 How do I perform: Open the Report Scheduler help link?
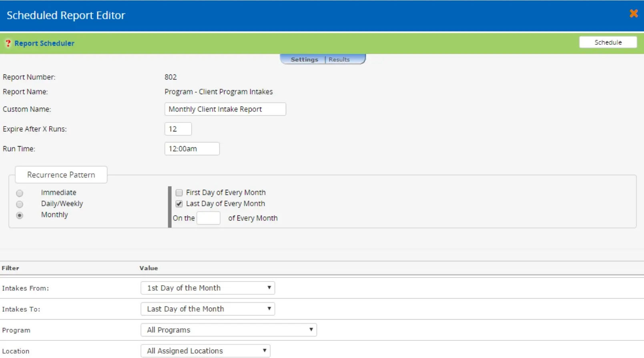(44, 43)
